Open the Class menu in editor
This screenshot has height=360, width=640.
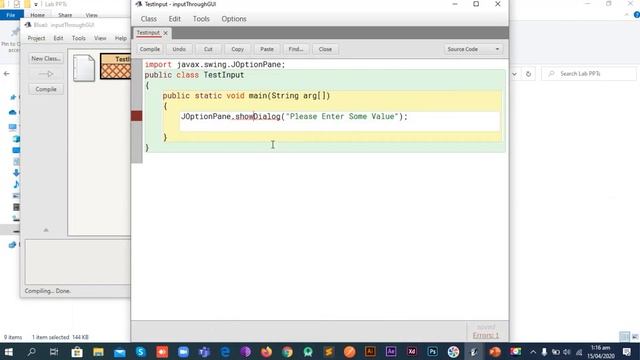point(149,19)
